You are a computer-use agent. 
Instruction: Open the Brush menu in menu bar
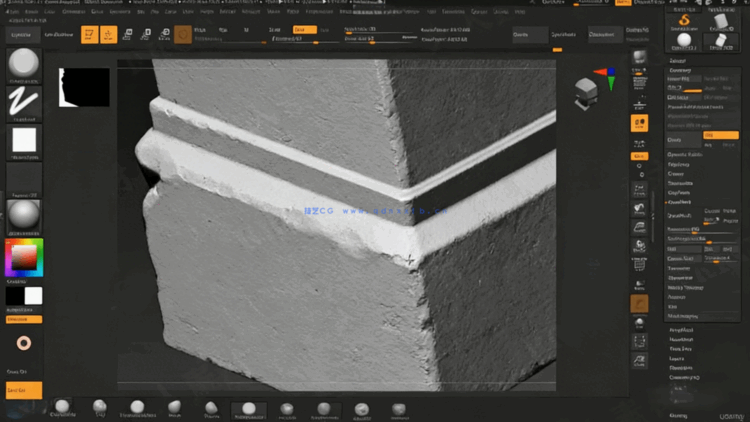click(31, 11)
